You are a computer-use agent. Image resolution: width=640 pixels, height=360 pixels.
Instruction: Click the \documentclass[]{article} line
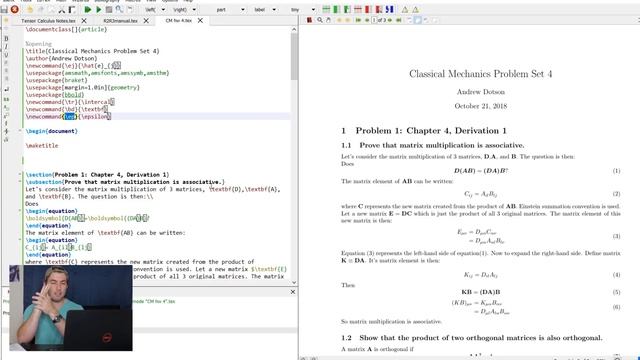point(66,29)
